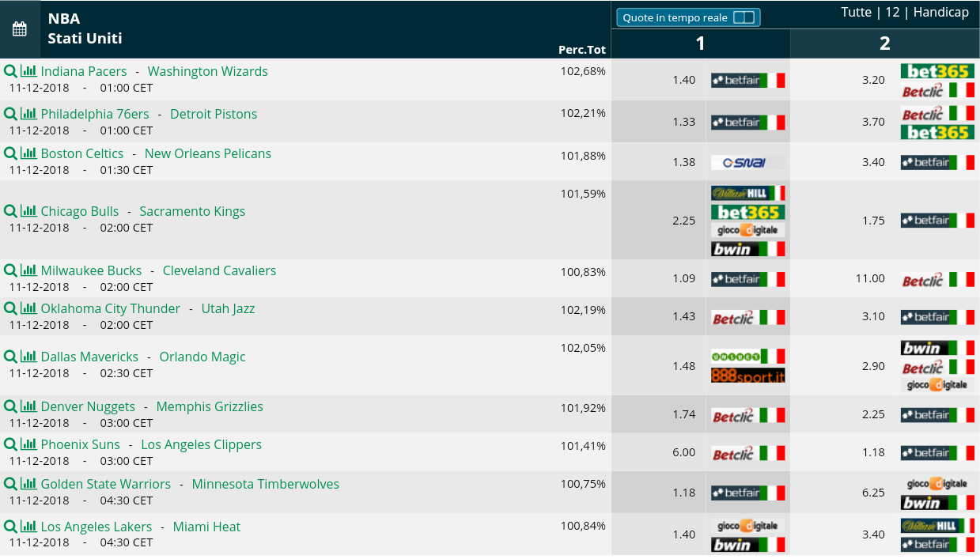Screen dimensions: 980x559
Task: Open stats chart icon for Milwaukee Bucks match
Action: [x=28, y=270]
